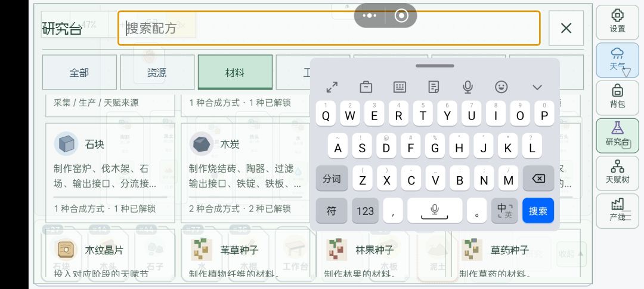Tap the comma key on keyboard
The height and width of the screenshot is (289, 644).
coord(393,211)
